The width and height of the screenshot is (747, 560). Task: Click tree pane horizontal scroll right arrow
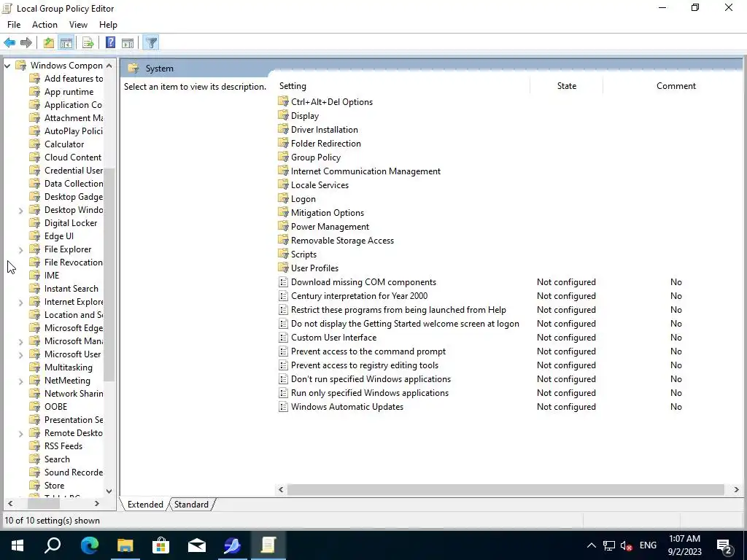coord(97,503)
